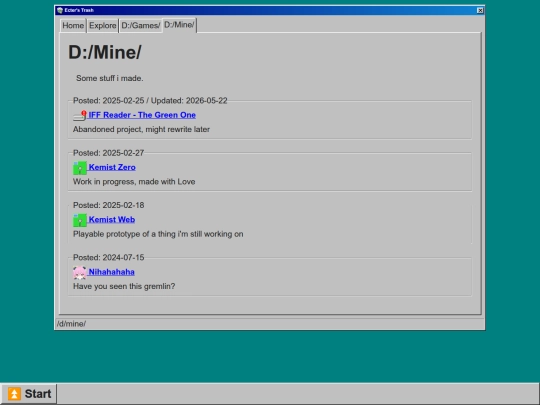Open the D:/Games/ tab
540x405 pixels.
(141, 26)
